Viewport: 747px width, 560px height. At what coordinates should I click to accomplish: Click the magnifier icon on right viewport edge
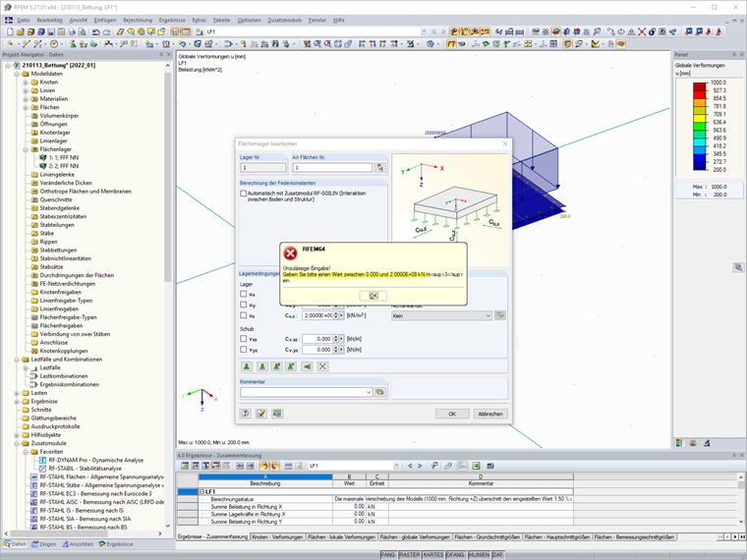[738, 267]
